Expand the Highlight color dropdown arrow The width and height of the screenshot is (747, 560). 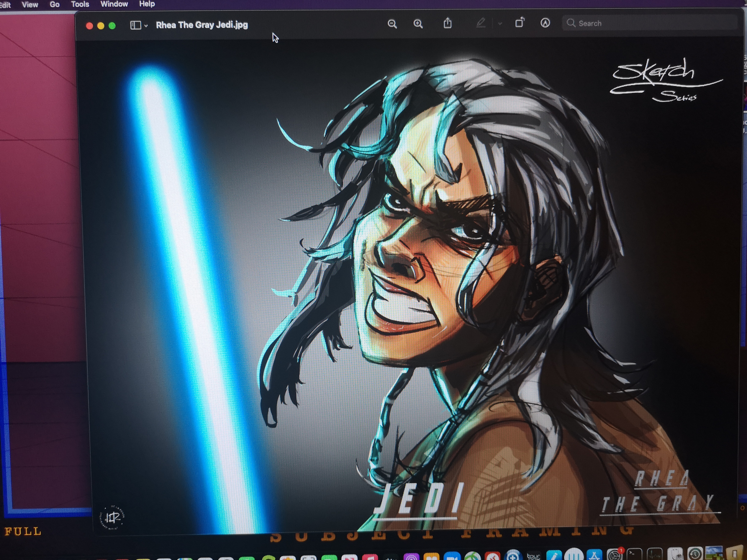(500, 24)
